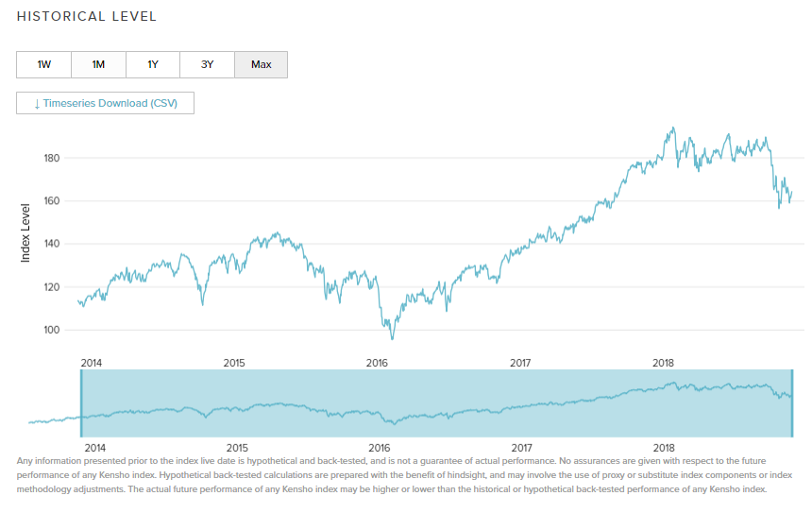Switch chart to 1M range
The image size is (812, 513).
point(98,64)
